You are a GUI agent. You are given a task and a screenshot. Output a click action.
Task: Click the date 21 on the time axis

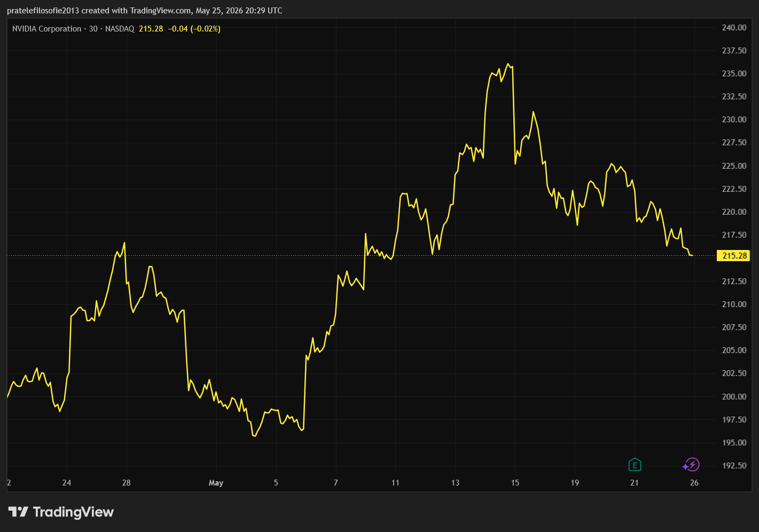635,483
